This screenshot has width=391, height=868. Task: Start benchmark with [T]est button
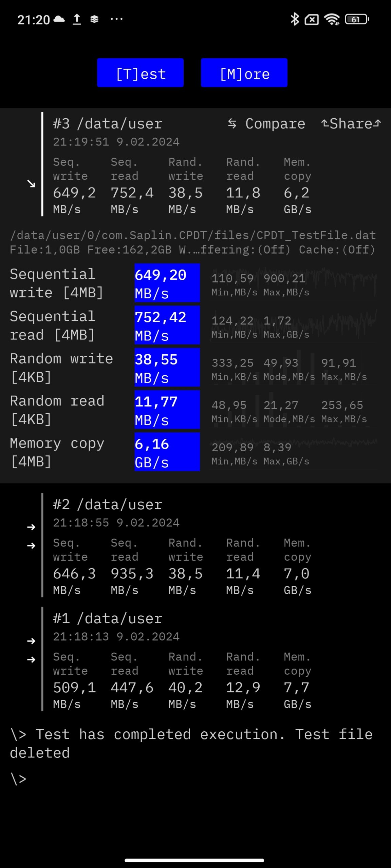(141, 73)
